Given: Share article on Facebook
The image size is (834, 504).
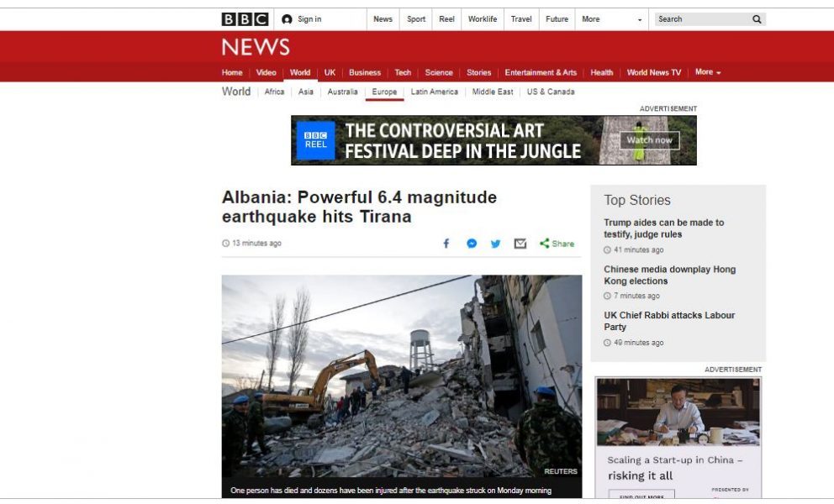Looking at the screenshot, I should pos(446,244).
